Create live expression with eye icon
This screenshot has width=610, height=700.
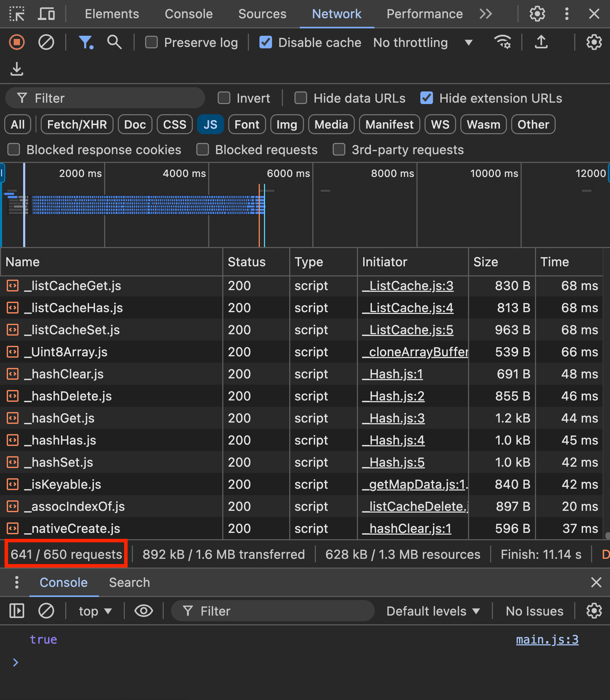[x=143, y=611]
